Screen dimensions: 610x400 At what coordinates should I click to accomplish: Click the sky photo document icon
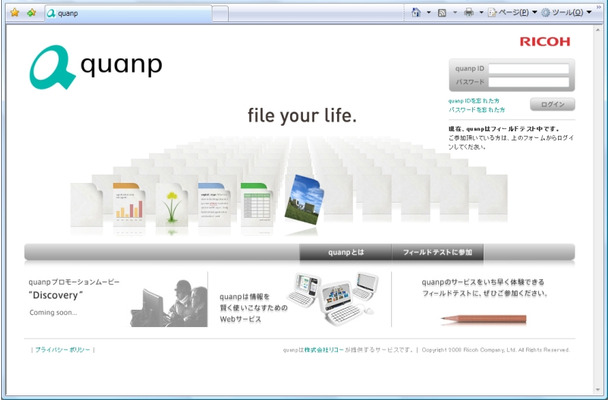[304, 200]
